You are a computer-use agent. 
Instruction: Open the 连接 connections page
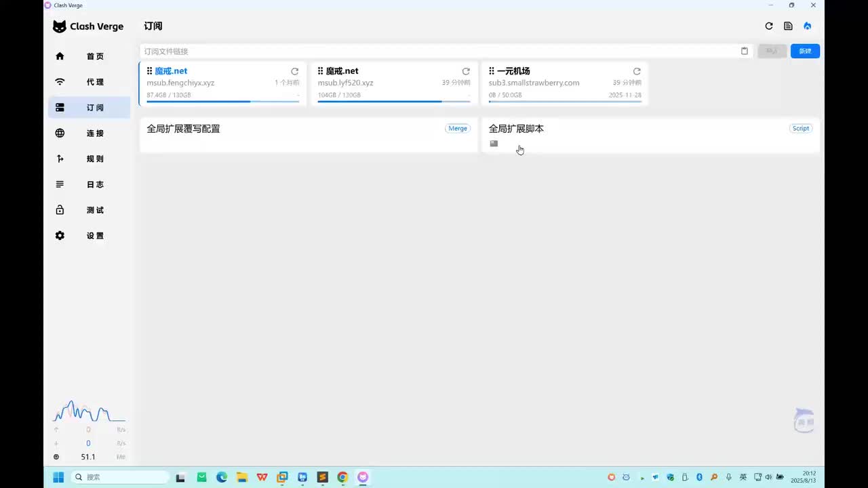[89, 134]
